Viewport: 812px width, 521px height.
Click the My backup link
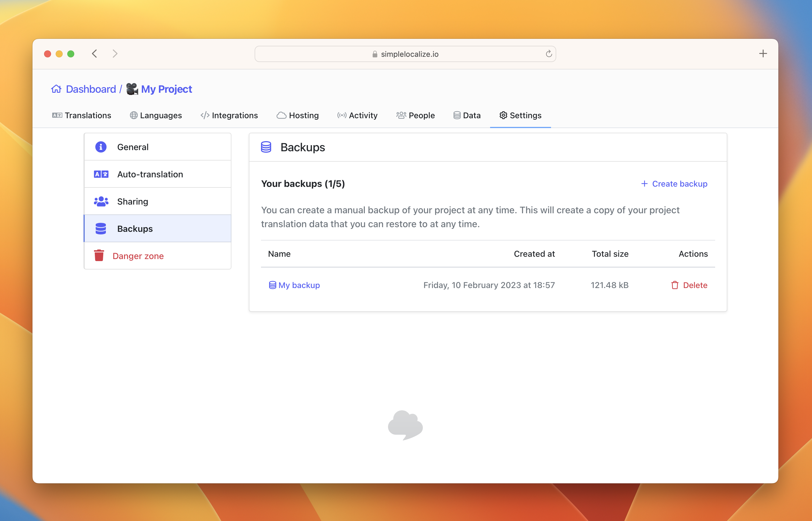coord(299,285)
